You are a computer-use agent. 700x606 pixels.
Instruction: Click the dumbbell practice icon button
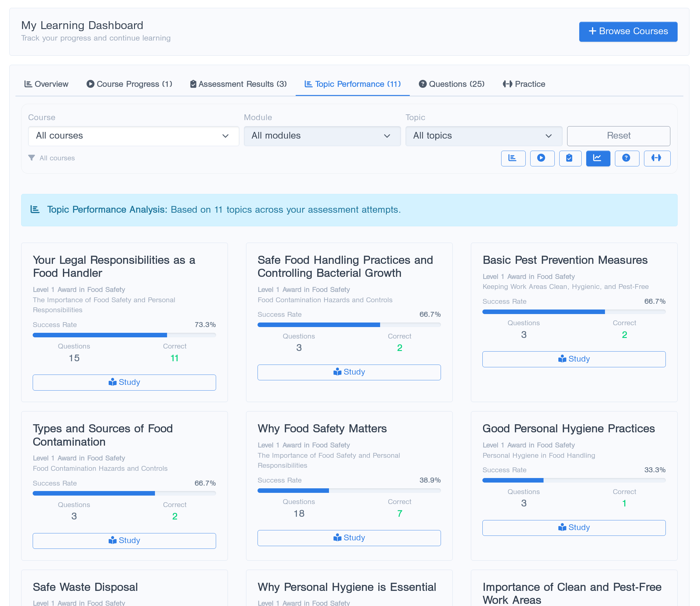click(x=657, y=158)
